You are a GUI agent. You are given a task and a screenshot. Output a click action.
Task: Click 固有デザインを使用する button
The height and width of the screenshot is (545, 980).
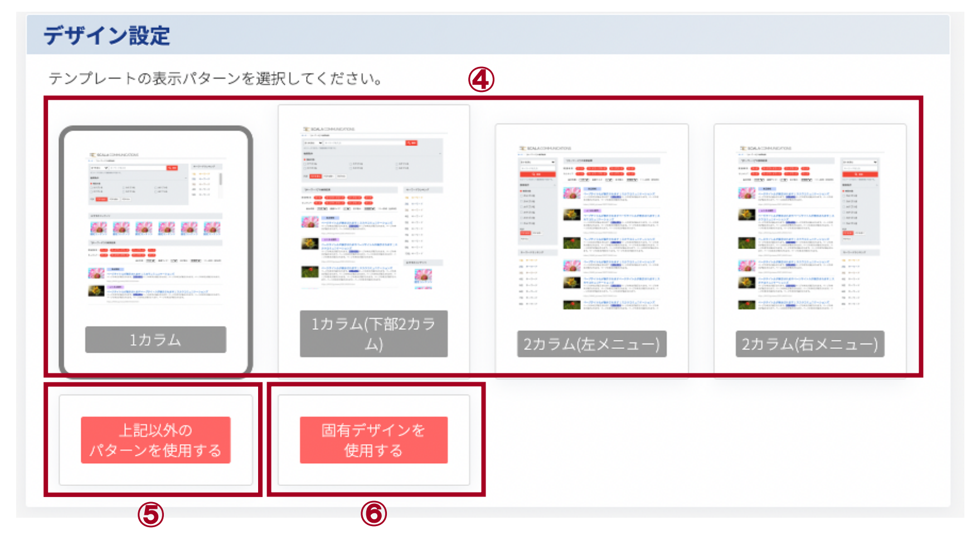pyautogui.click(x=373, y=440)
